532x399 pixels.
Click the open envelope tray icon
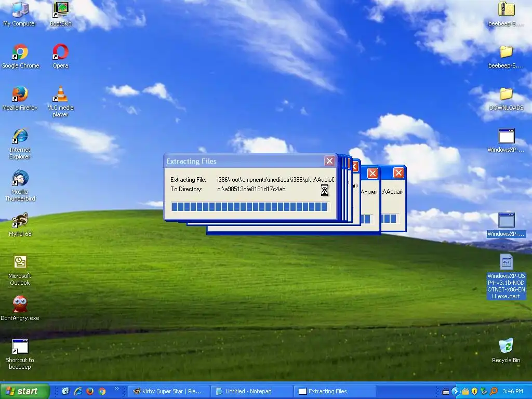click(x=465, y=392)
